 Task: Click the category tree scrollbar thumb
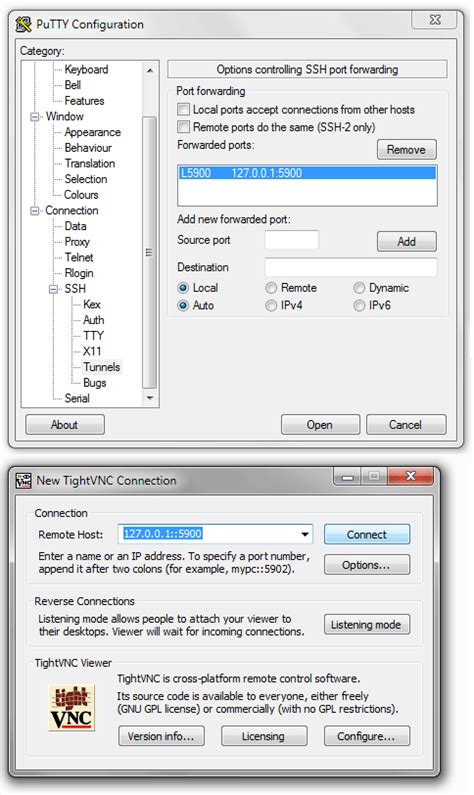click(x=150, y=252)
